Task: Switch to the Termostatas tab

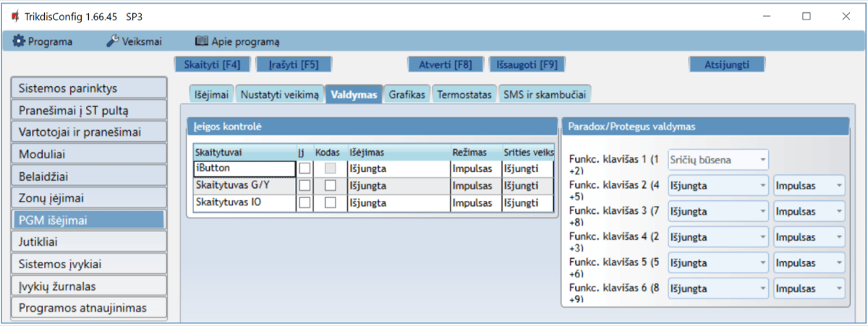Action: (464, 95)
